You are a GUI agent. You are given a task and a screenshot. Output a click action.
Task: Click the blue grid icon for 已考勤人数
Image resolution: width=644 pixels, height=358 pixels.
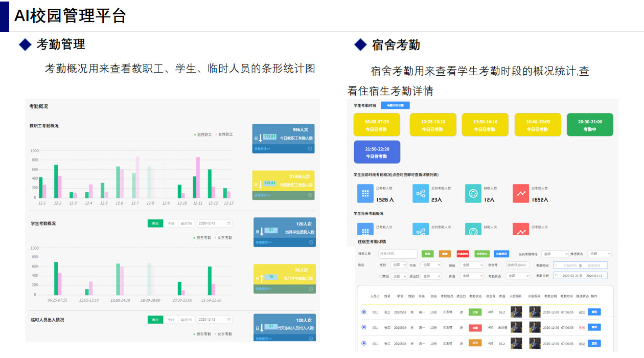tap(365, 194)
